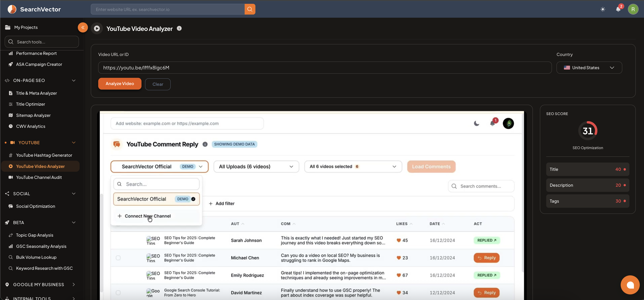Click the Title score 40 row

(x=587, y=169)
